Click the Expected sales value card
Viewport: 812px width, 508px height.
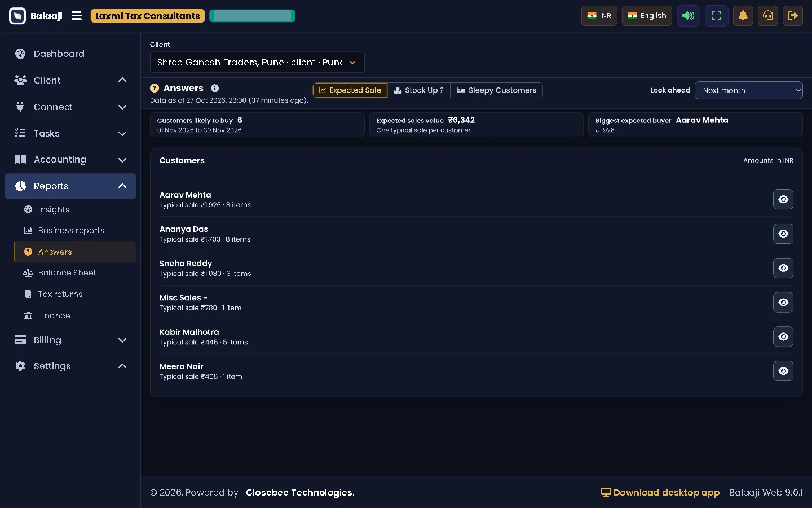476,125
